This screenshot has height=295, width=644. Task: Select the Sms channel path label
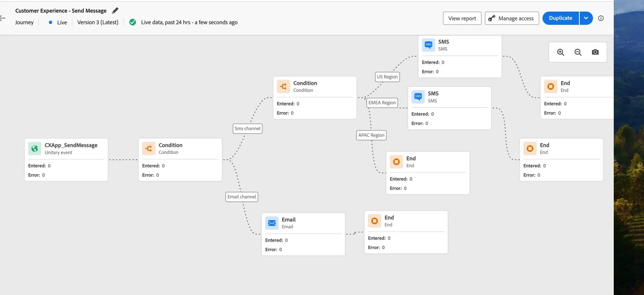tap(247, 129)
